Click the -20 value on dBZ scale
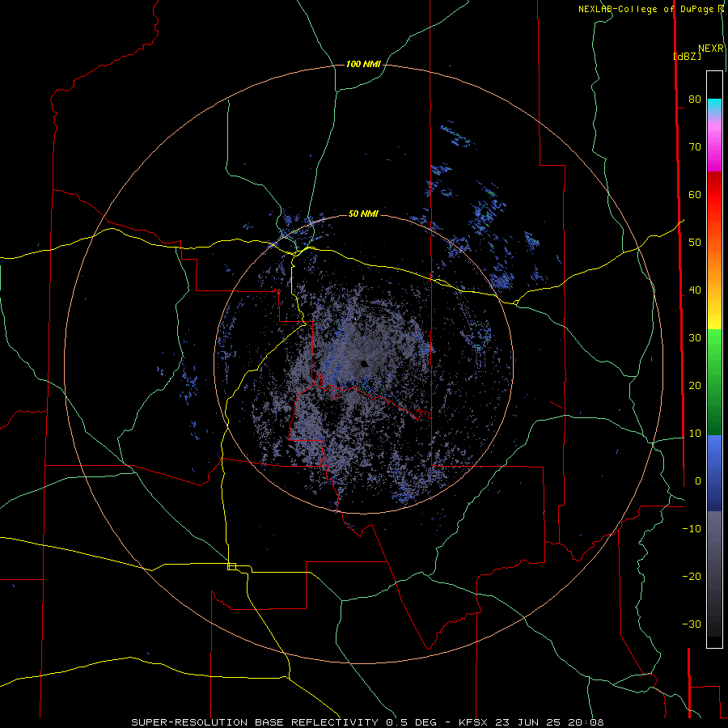Viewport: 728px width, 728px height. [692, 577]
